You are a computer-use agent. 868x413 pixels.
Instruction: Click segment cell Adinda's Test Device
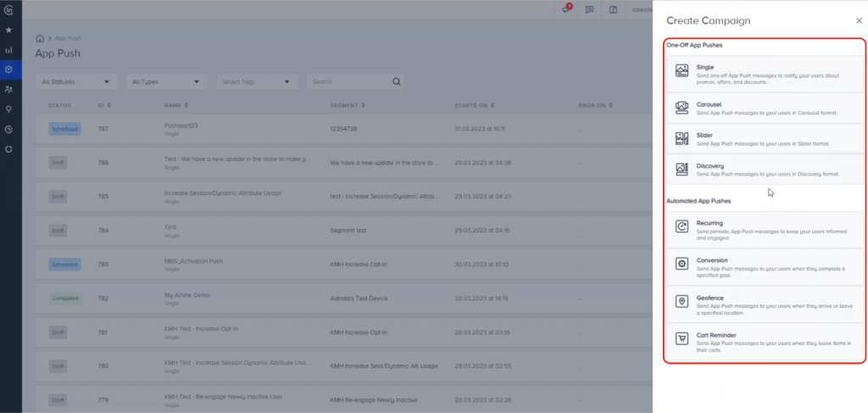point(359,299)
